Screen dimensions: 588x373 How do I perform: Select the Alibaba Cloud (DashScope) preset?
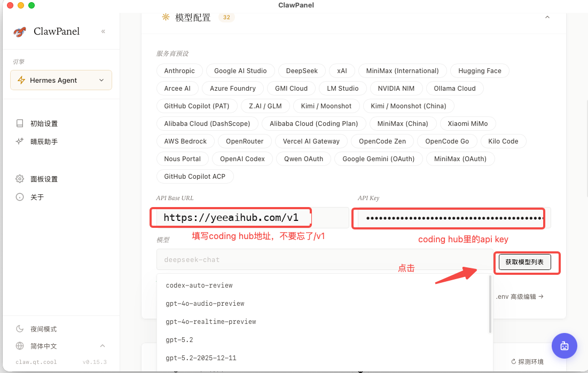207,124
